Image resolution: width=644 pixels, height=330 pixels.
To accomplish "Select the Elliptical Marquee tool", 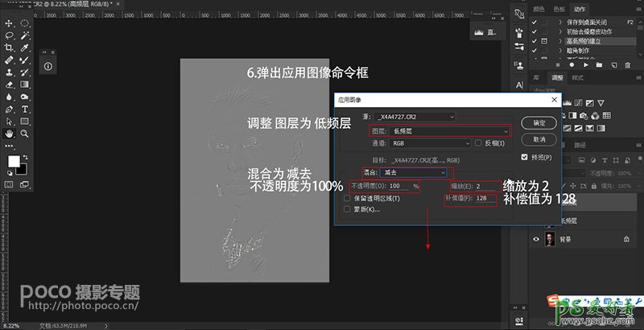I will [25, 23].
